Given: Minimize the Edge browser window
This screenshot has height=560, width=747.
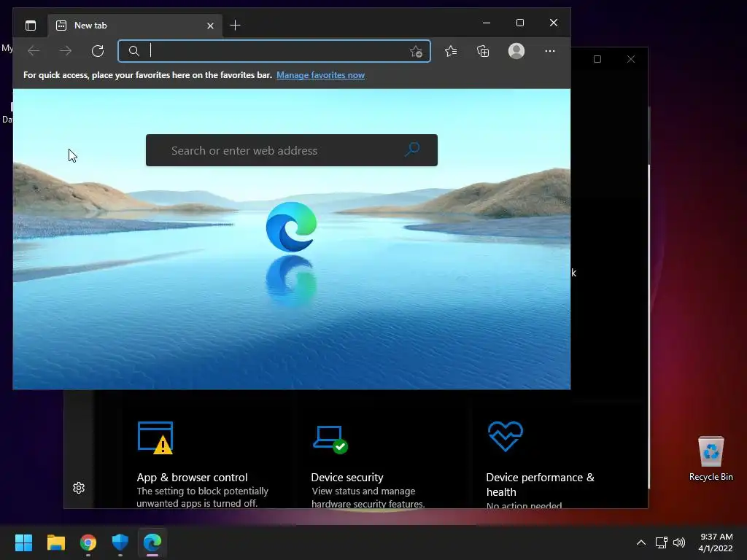Looking at the screenshot, I should click(487, 23).
